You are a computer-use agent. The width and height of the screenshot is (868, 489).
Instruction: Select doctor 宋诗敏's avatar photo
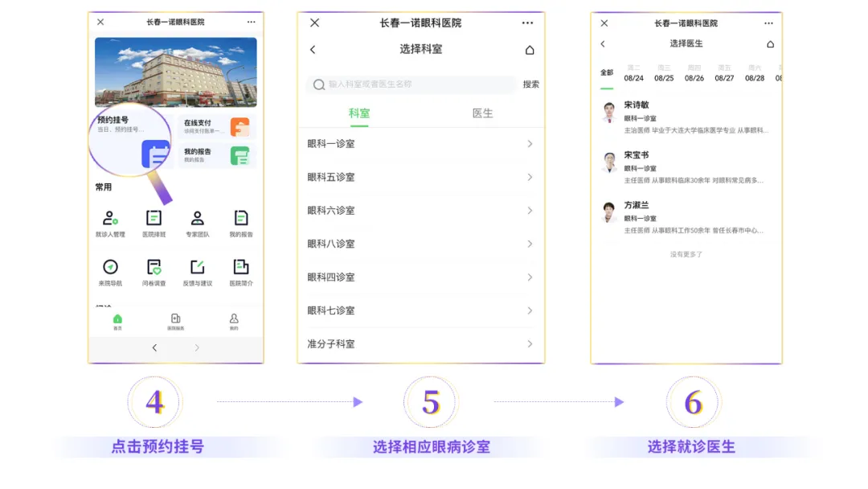609,111
